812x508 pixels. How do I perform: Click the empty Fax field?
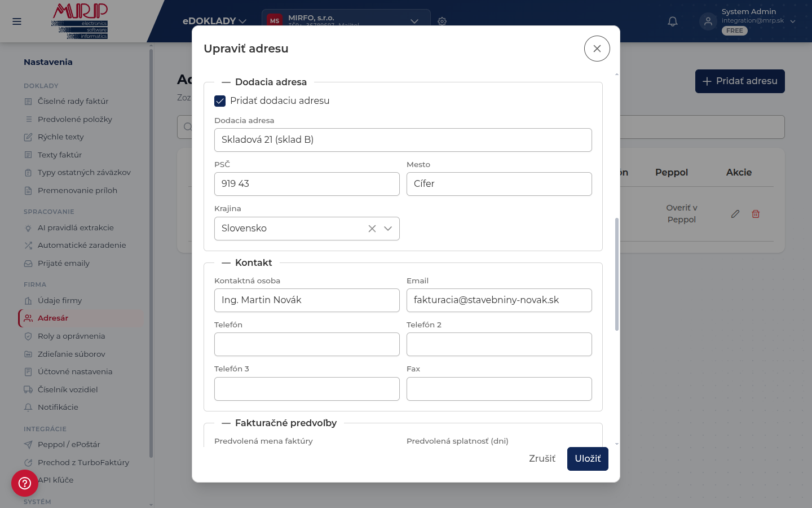tap(499, 389)
